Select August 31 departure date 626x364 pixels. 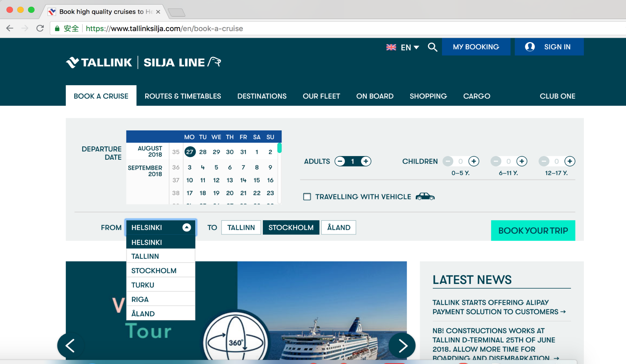[x=243, y=152]
